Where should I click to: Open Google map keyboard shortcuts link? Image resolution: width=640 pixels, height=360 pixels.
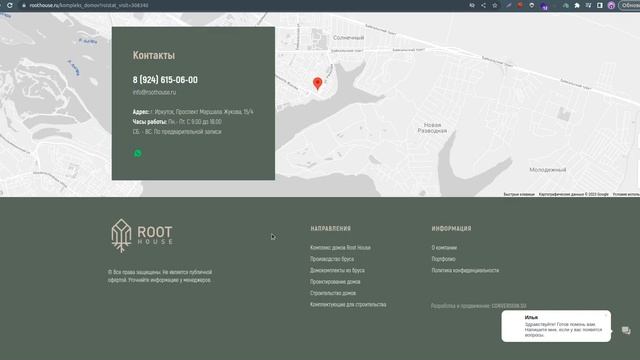pyautogui.click(x=519, y=194)
